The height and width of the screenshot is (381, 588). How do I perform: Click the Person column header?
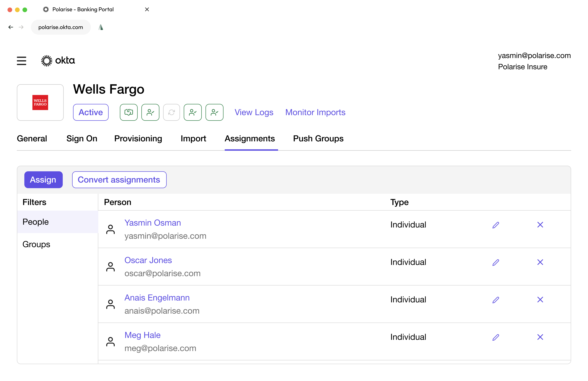click(118, 202)
